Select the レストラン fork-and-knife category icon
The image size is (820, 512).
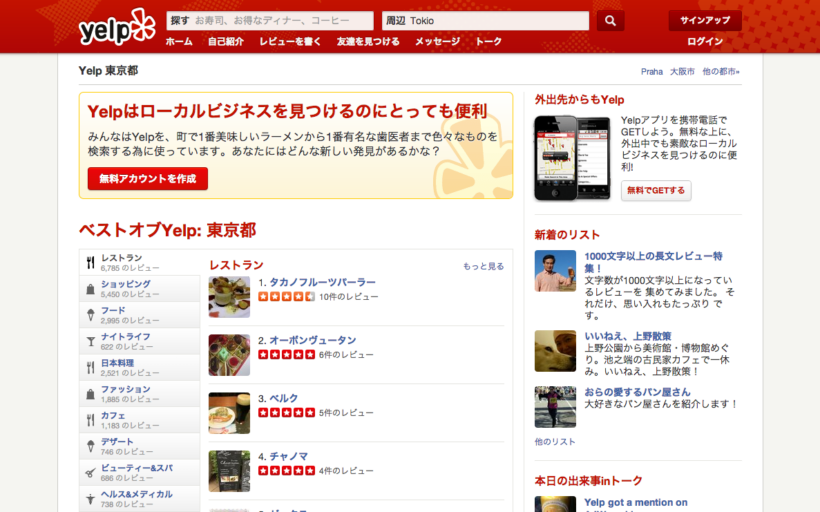[x=90, y=262]
